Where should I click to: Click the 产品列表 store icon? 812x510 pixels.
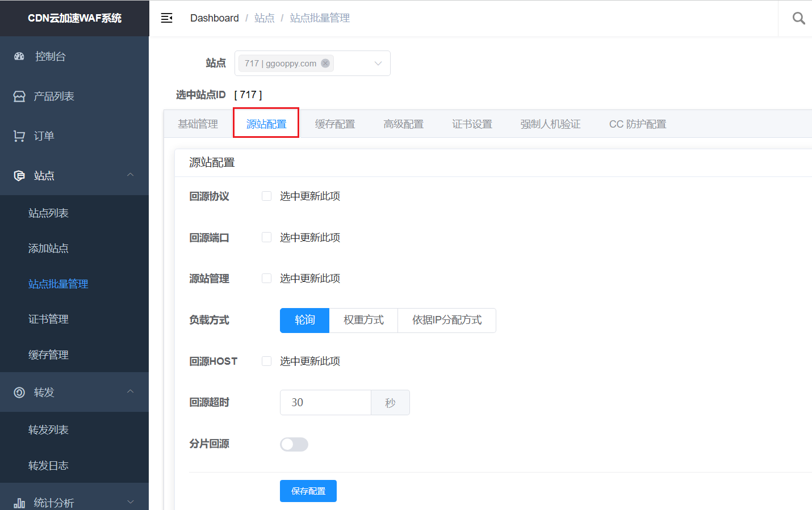click(x=19, y=96)
